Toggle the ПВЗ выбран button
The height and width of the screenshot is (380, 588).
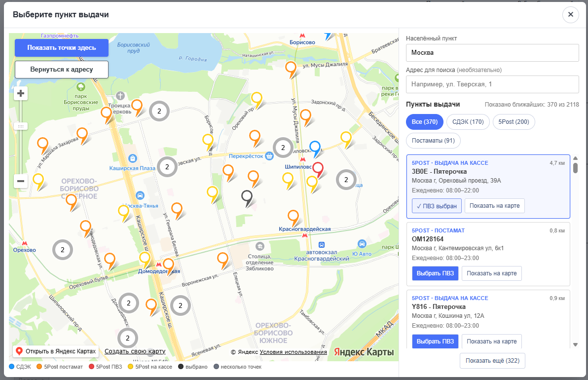(437, 206)
